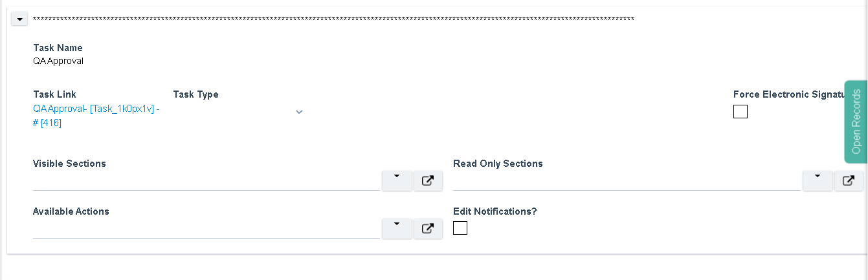Focus the Read Only Sections input field
Image resolution: width=868 pixels, height=280 pixels.
tap(627, 182)
